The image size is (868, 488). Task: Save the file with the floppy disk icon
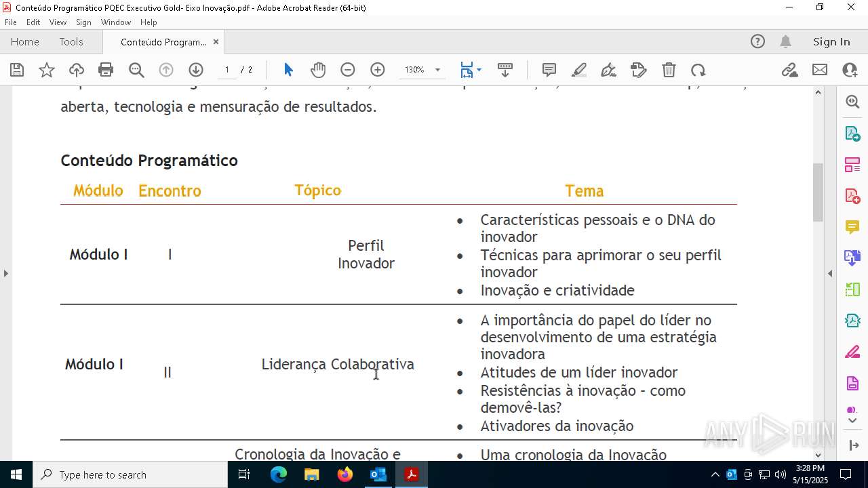coord(17,70)
